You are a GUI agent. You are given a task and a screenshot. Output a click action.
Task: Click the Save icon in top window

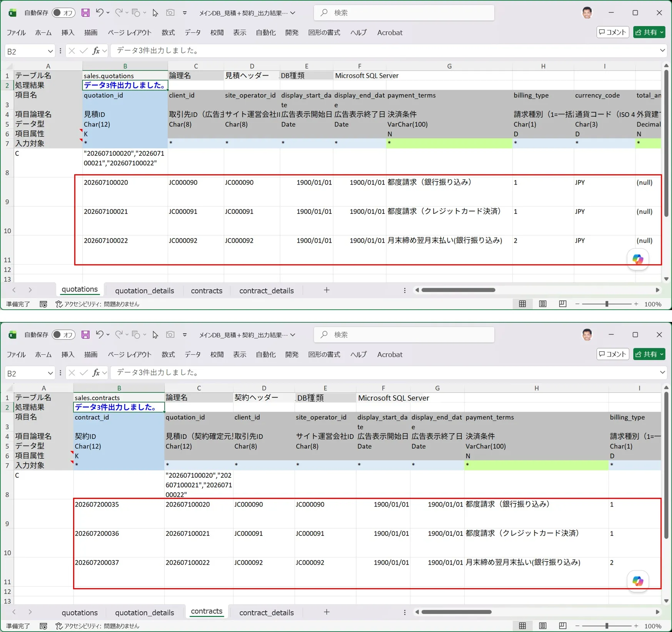[x=85, y=13]
